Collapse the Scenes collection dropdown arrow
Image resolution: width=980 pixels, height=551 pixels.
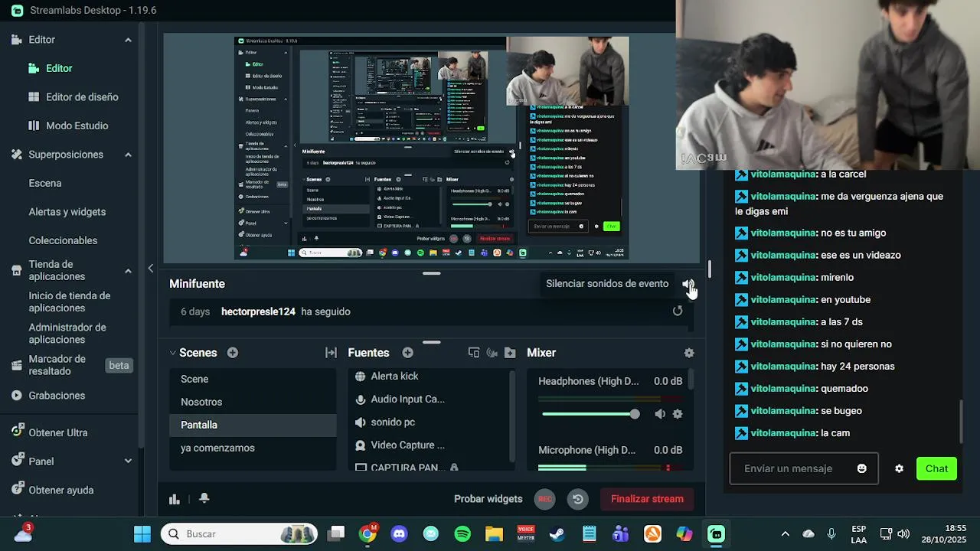click(x=173, y=353)
